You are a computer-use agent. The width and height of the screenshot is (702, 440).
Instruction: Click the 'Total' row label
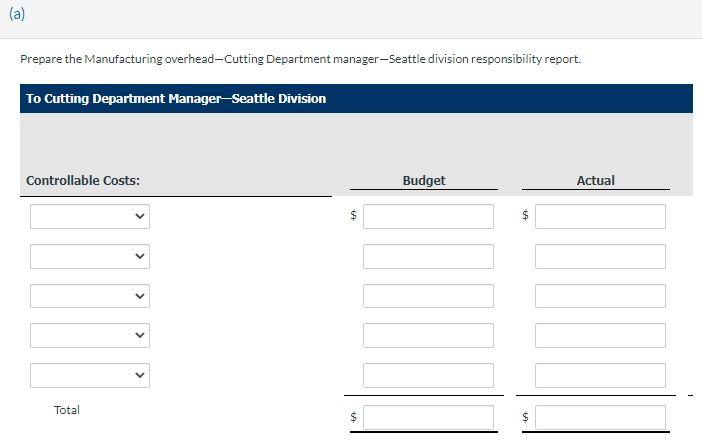tap(67, 410)
